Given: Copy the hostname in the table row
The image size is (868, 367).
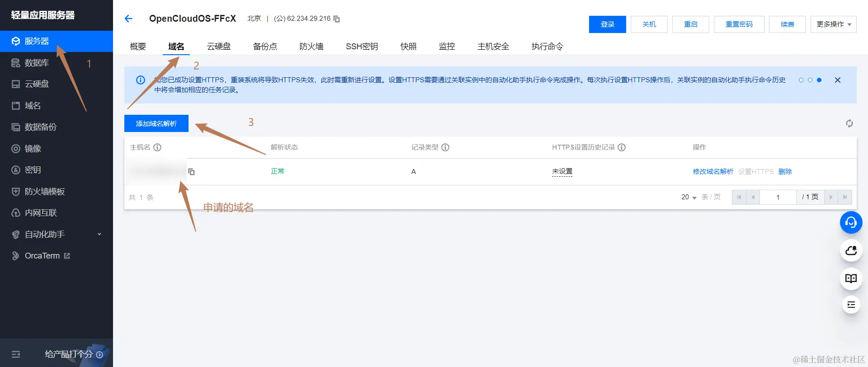Looking at the screenshot, I should [192, 172].
